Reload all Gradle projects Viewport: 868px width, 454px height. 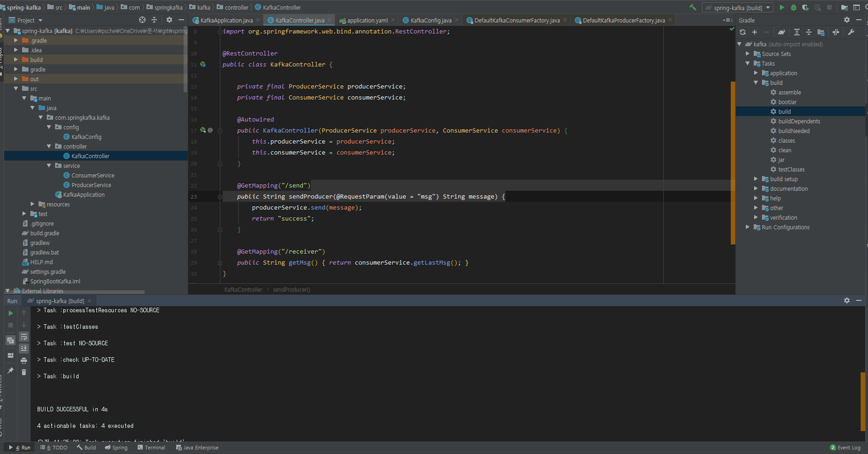(743, 32)
